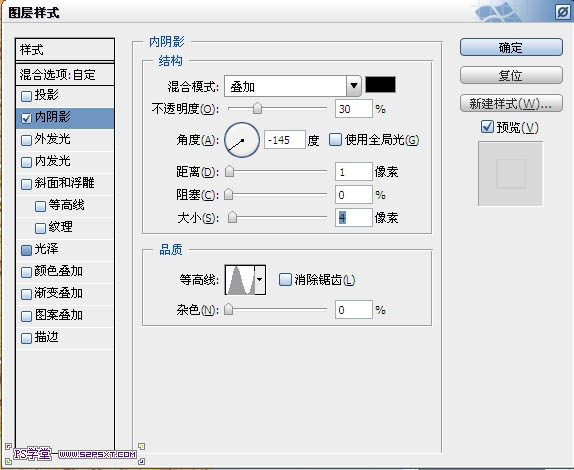
Task: Uncheck the 预览 preview checkbox
Action: click(487, 127)
